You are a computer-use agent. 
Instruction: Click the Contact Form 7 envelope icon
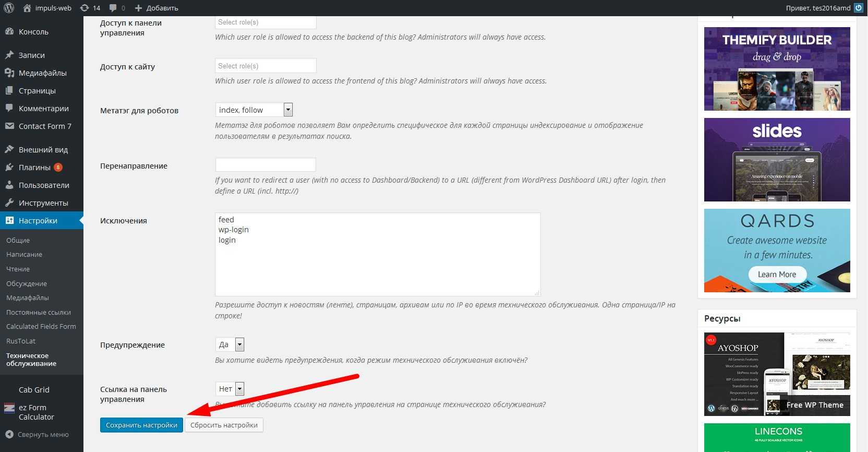tap(9, 126)
